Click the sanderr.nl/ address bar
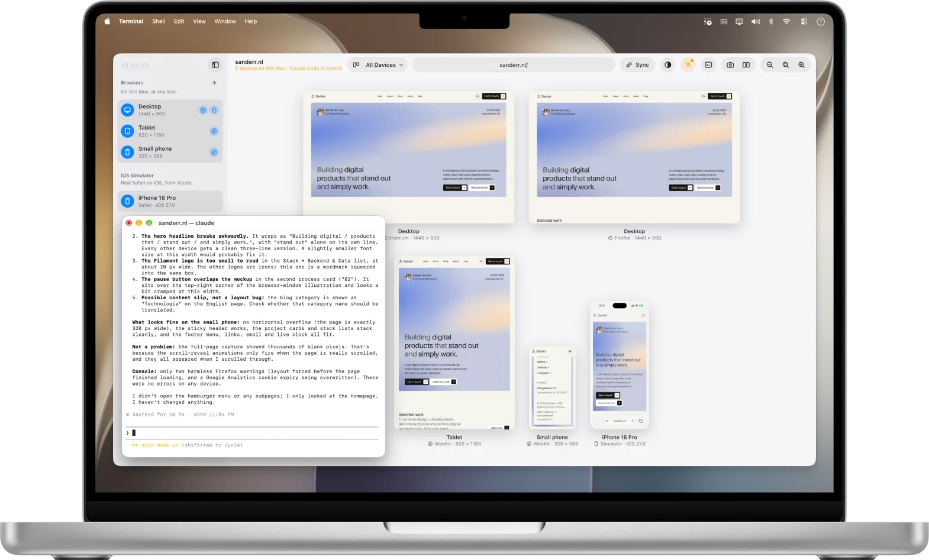The height and width of the screenshot is (560, 929). [x=514, y=65]
